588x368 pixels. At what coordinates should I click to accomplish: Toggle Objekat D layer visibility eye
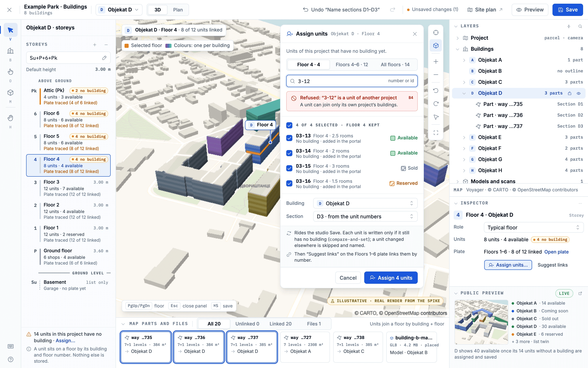point(579,93)
